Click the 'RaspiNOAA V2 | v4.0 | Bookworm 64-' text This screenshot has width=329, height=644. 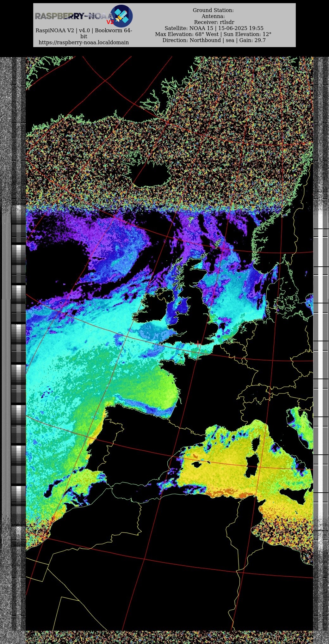tap(84, 30)
